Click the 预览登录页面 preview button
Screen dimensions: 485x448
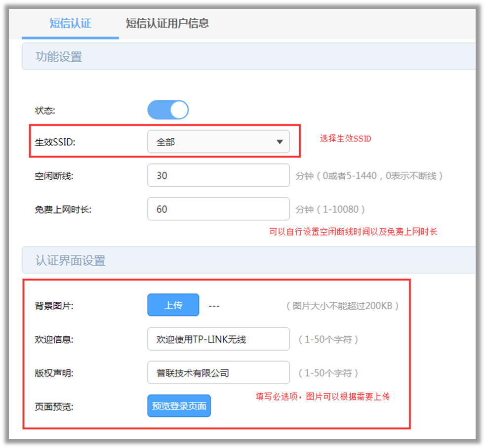pos(179,406)
